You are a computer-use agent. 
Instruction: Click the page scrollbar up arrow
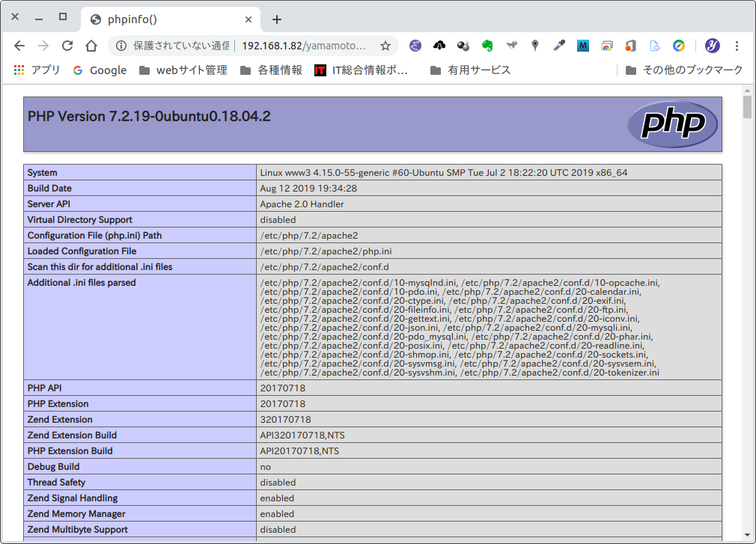(x=747, y=90)
